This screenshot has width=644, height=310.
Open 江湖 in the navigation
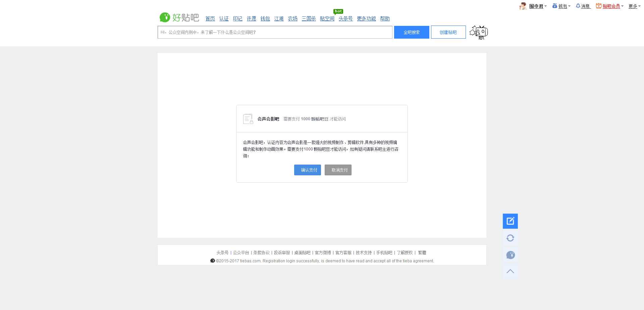tap(279, 18)
